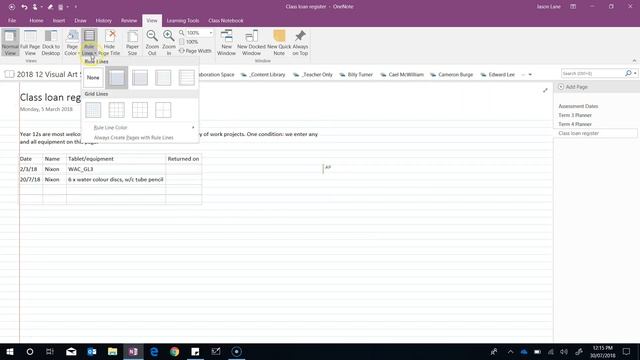Screen dimensions: 640x360
Task: Open OneNote from the taskbar
Action: [133, 351]
